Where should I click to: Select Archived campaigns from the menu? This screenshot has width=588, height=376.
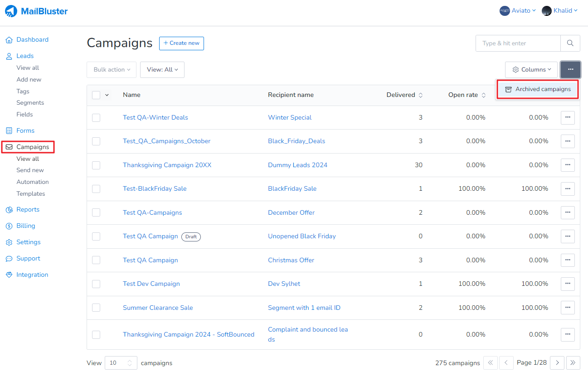pyautogui.click(x=537, y=89)
